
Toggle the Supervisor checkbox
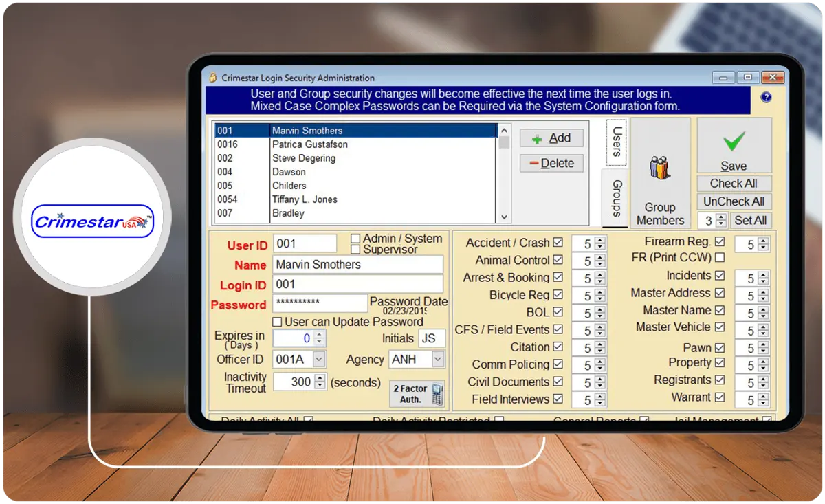pyautogui.click(x=355, y=250)
